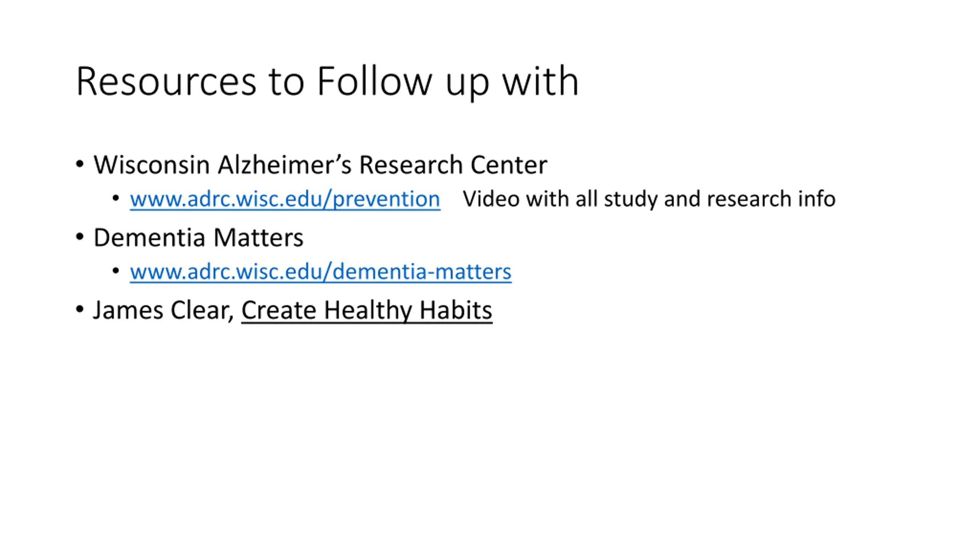Viewport: 980px width, 551px height.
Task: Click the Research Center text
Action: coord(453,165)
